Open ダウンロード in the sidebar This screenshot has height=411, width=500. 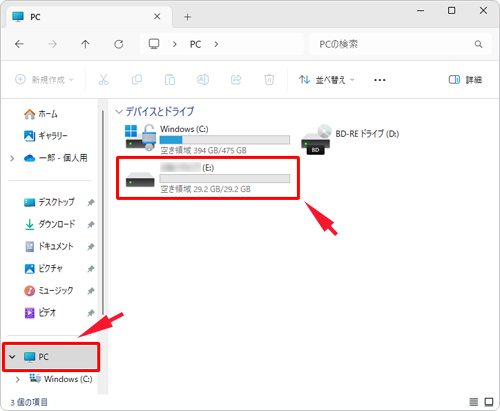point(50,224)
